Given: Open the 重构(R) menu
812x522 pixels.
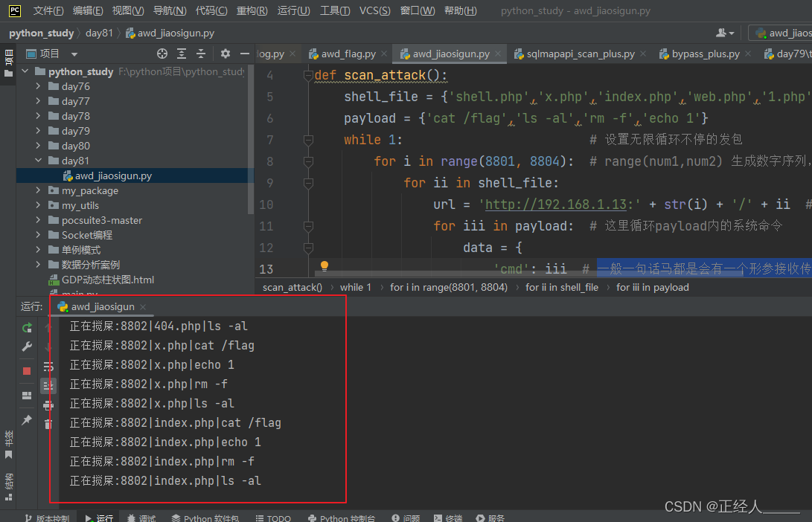Looking at the screenshot, I should (x=252, y=11).
